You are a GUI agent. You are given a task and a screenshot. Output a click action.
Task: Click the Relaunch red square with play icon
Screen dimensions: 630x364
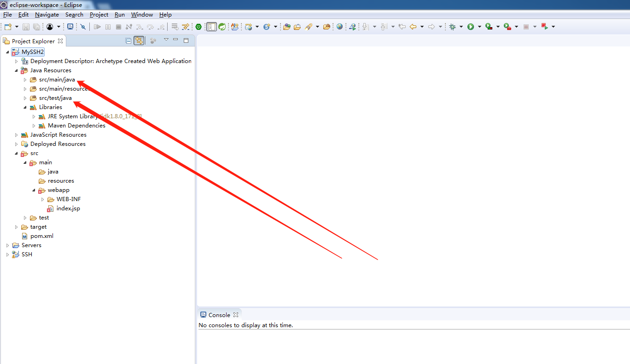544,27
